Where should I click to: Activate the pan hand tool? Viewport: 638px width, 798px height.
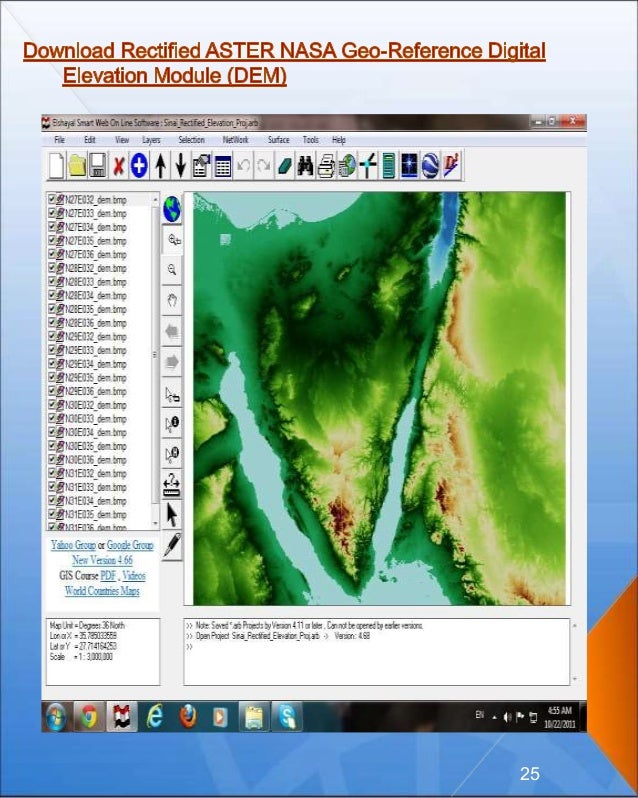tap(172, 301)
